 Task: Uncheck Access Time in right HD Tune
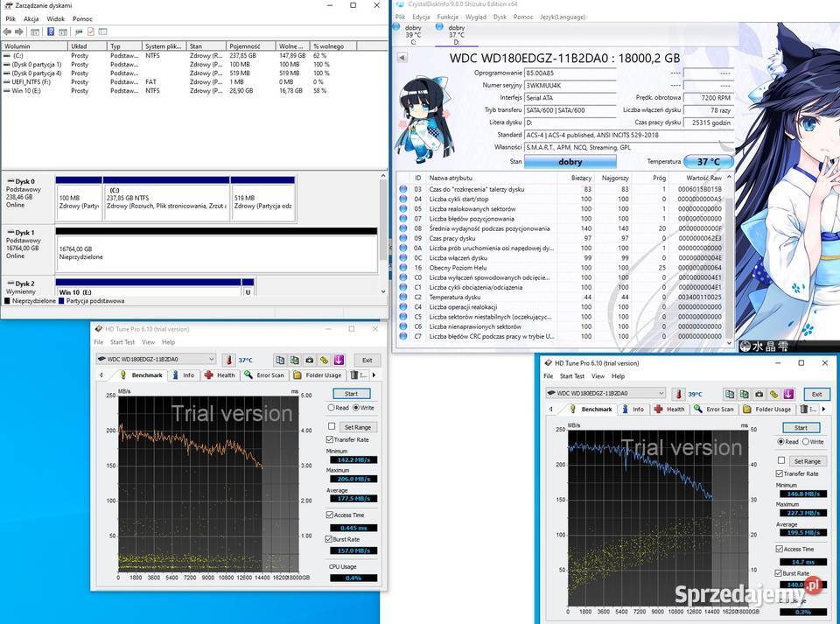tap(780, 549)
